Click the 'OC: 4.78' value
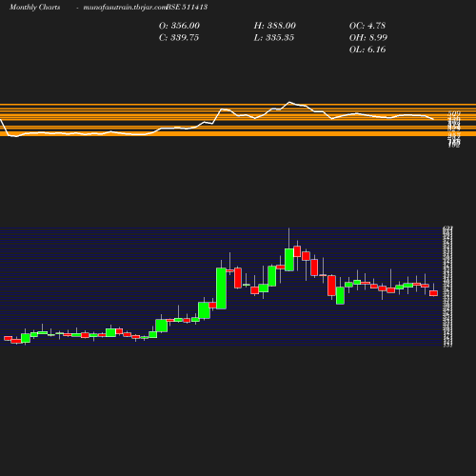This screenshot has width=476, height=476. coord(367,26)
